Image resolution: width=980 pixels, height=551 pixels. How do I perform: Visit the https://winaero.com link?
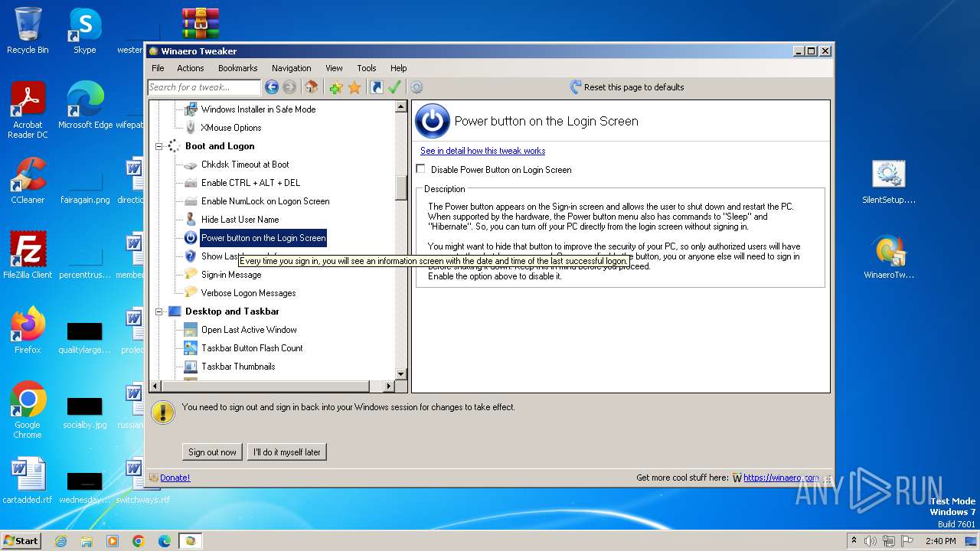coord(781,478)
